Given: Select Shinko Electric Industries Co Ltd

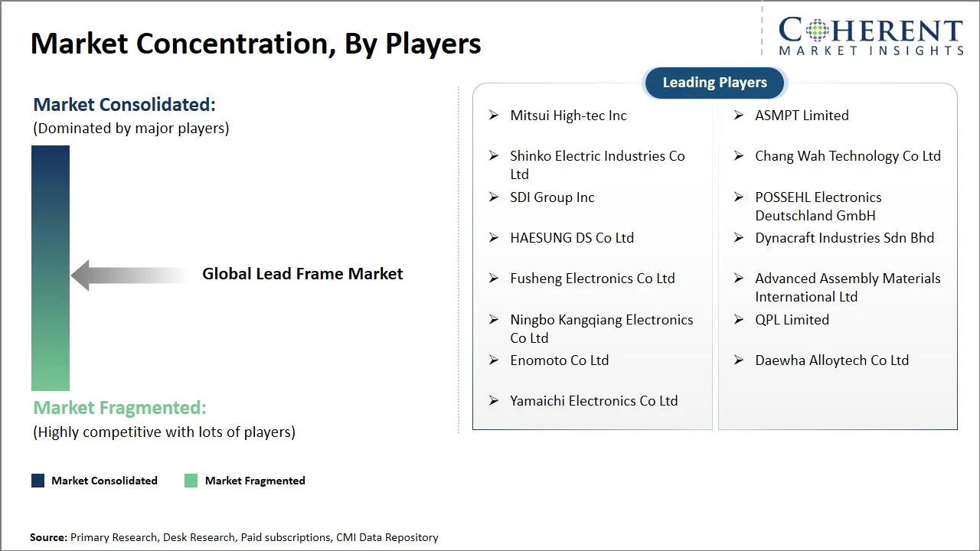Looking at the screenshot, I should [597, 165].
